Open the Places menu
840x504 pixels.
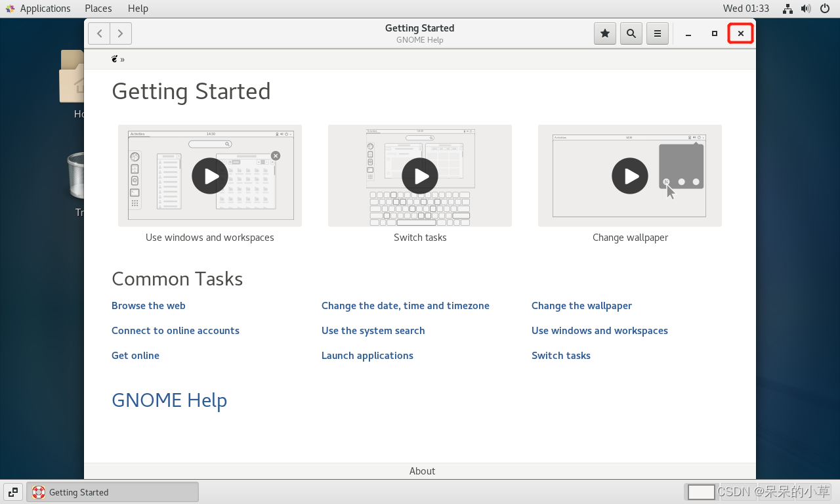[x=98, y=8]
